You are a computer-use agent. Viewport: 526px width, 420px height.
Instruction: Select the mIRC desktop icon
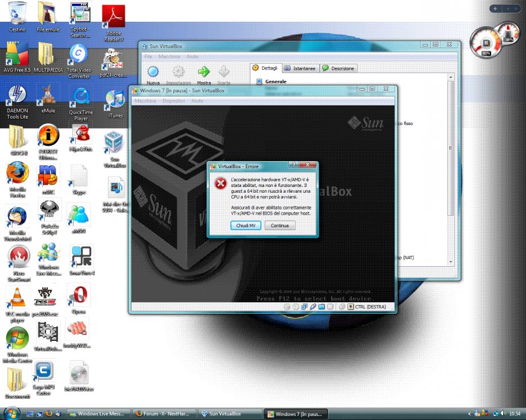point(48,180)
